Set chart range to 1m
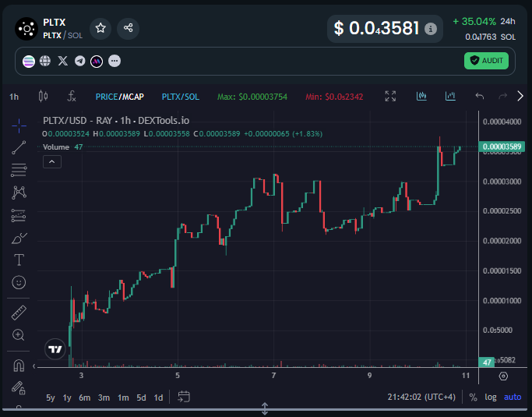The image size is (532, 417). click(x=123, y=398)
